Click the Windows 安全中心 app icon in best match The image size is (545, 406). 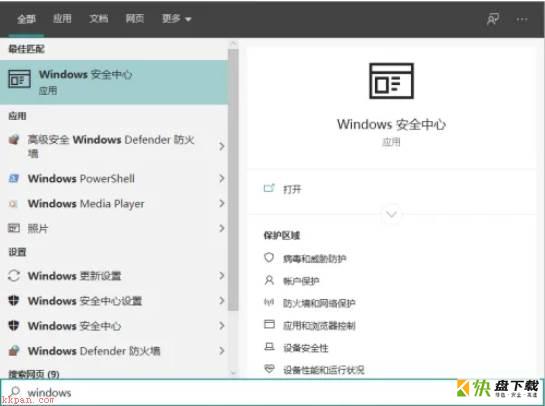[19, 79]
